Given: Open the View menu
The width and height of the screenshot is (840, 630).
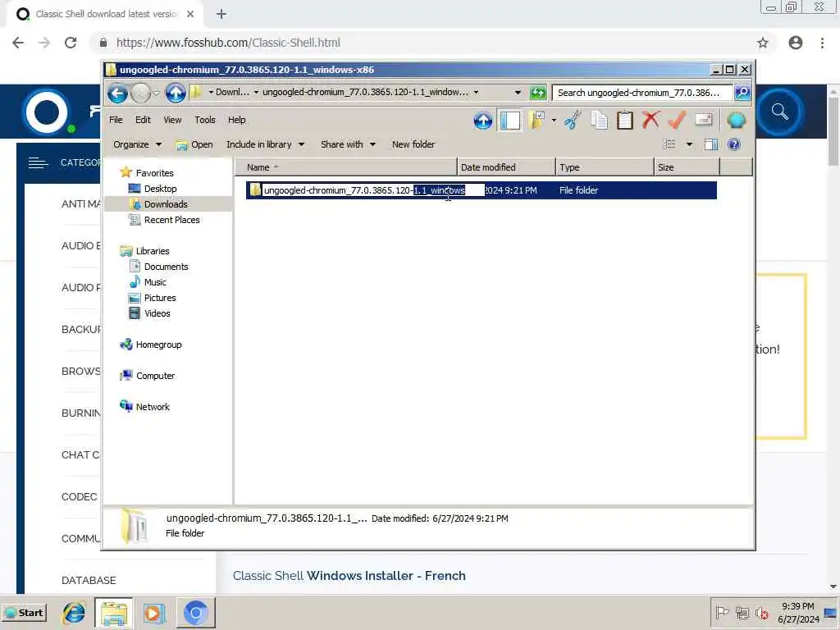Looking at the screenshot, I should click(172, 120).
